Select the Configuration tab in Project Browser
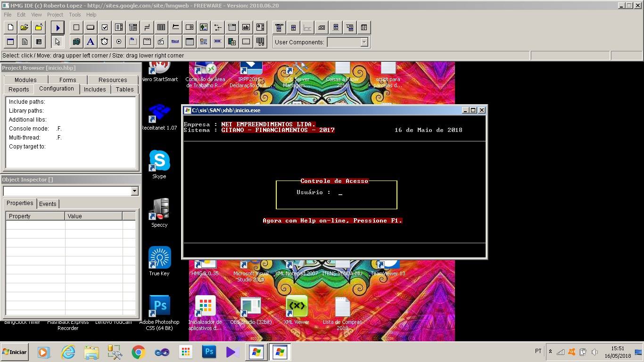 pos(57,89)
